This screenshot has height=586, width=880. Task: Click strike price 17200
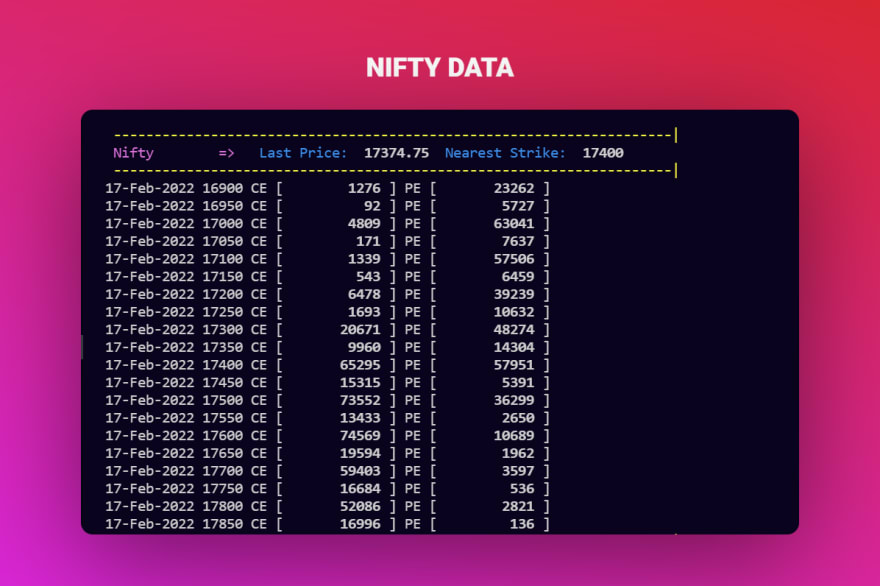(x=223, y=295)
